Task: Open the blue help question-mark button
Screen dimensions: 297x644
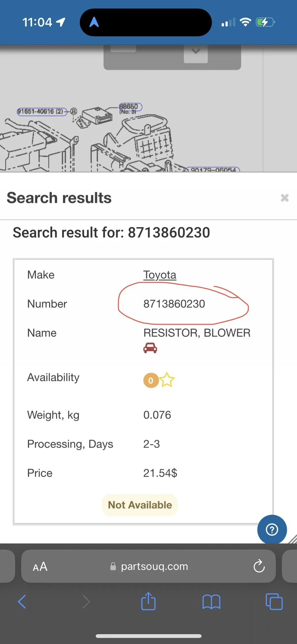Action: coord(272,529)
